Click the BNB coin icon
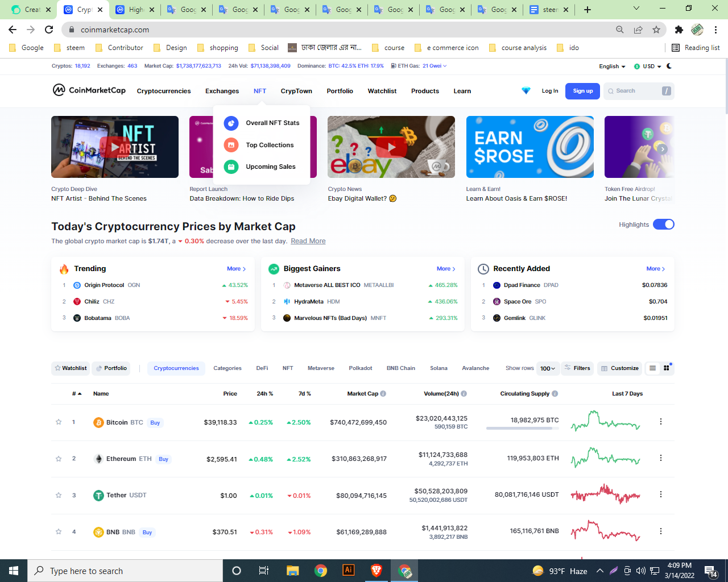 (98, 532)
